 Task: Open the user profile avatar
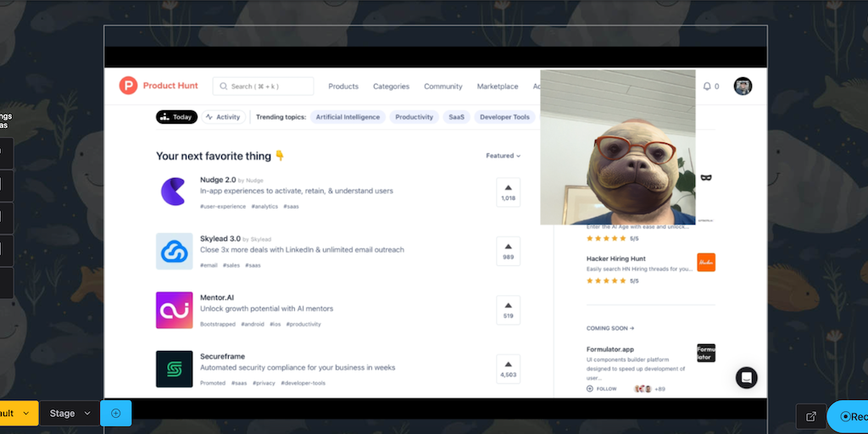743,86
